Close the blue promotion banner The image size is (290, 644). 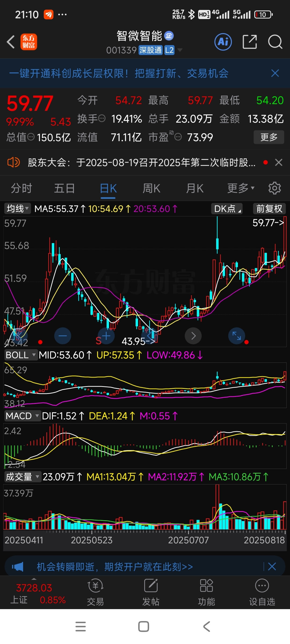coord(275,73)
